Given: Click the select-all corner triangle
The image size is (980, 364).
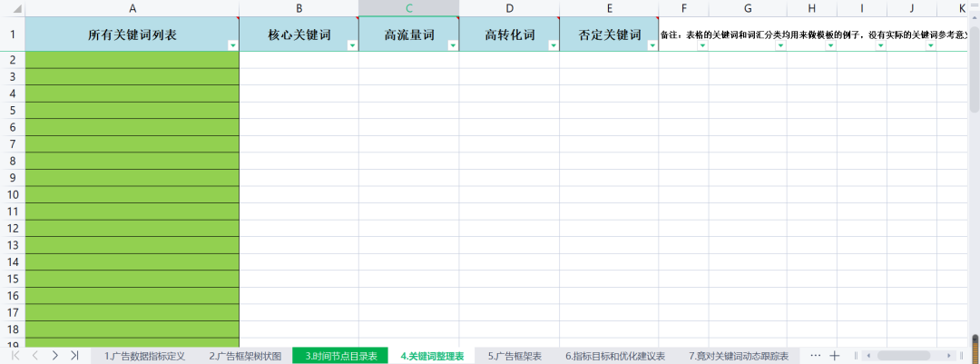Looking at the screenshot, I should coord(17,10).
